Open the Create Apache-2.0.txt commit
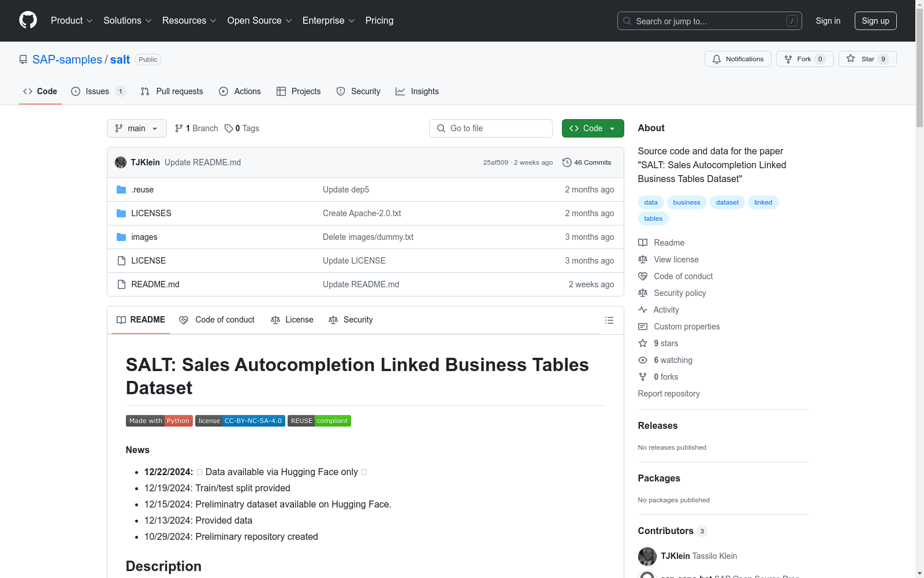 [362, 213]
